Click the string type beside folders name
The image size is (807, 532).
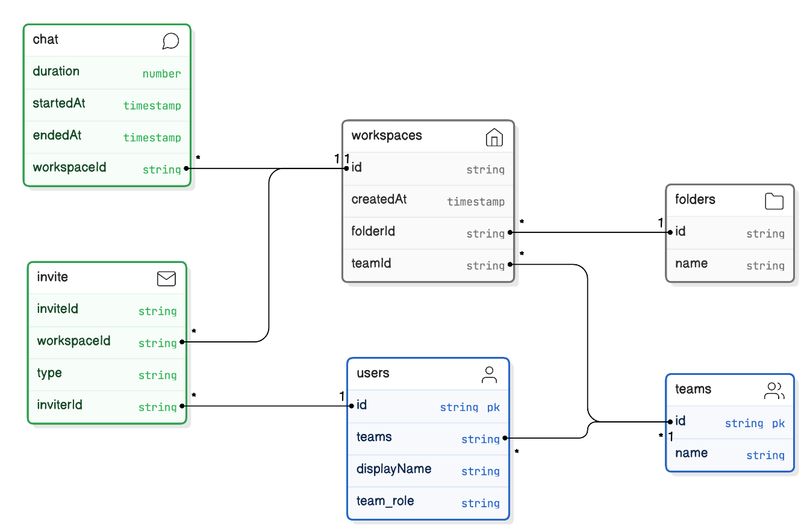tap(765, 266)
